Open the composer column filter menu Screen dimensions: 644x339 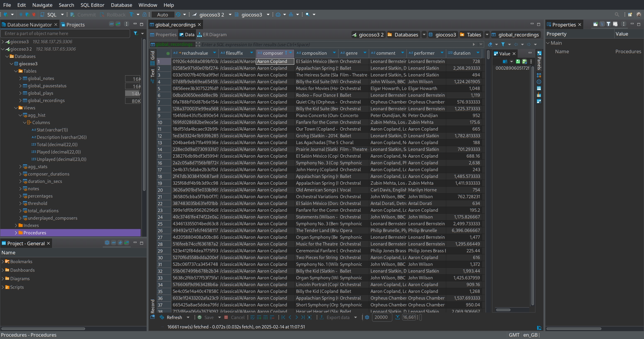[x=291, y=53]
